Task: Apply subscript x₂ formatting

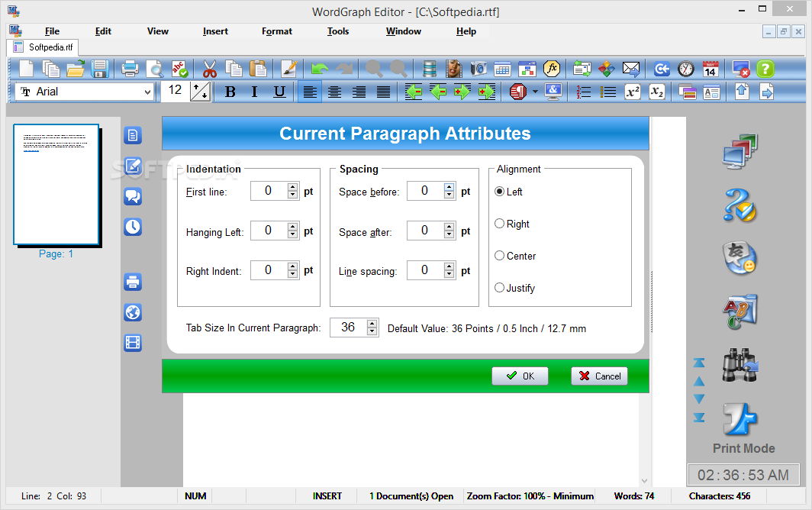Action: [656, 92]
